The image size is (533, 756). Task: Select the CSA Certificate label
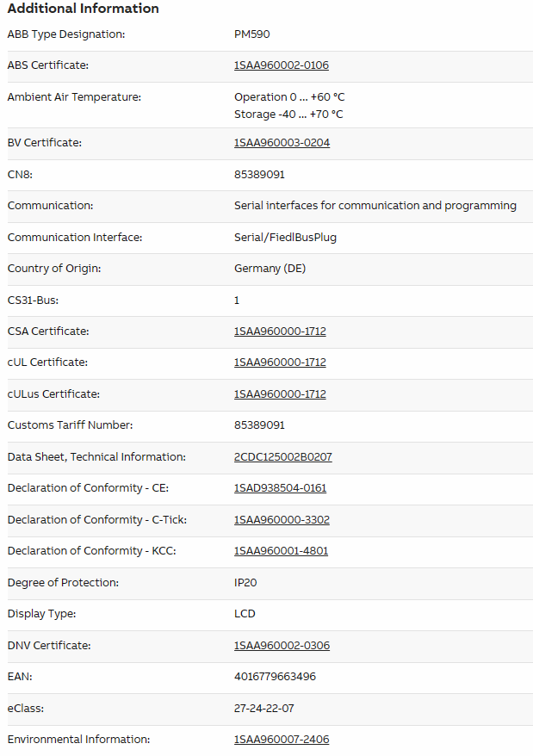48,332
